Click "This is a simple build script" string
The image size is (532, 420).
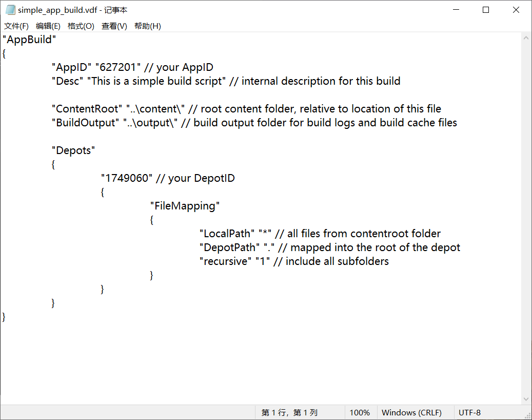point(156,81)
